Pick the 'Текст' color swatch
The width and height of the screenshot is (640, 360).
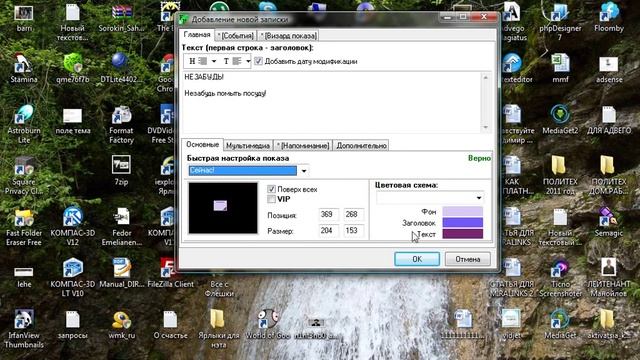point(462,233)
